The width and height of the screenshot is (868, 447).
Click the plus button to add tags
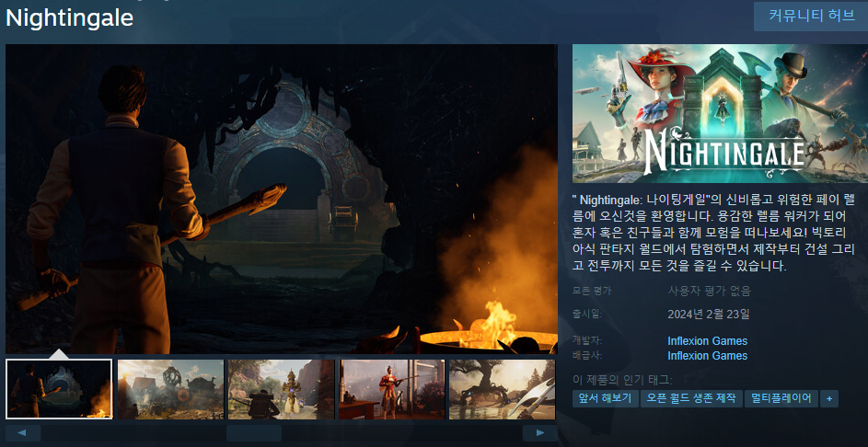click(x=829, y=398)
